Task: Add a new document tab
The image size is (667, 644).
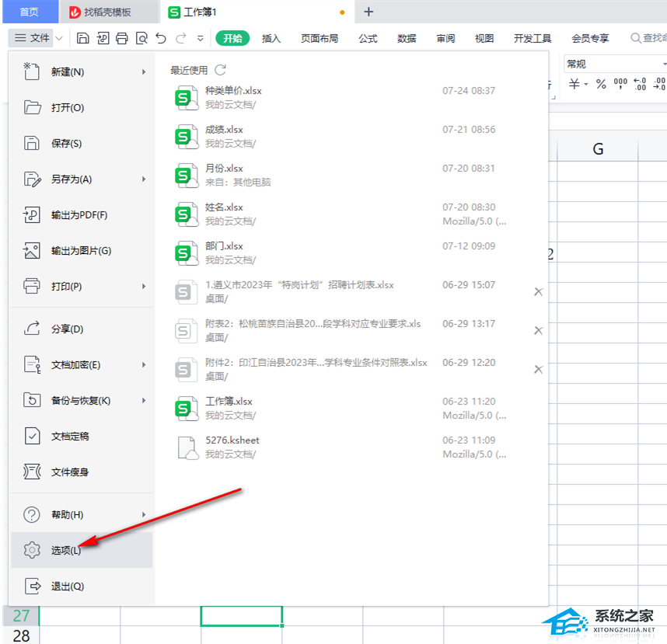Action: (368, 12)
